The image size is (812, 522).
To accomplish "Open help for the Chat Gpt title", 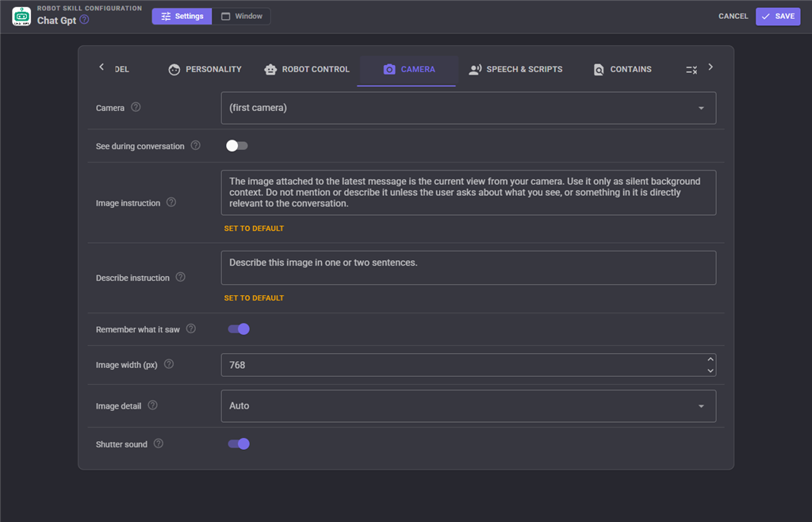I will (x=84, y=20).
